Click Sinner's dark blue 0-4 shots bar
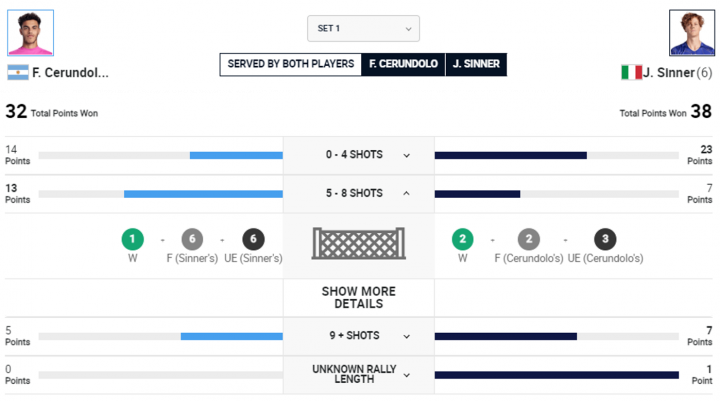The height and width of the screenshot is (401, 720). pyautogui.click(x=511, y=156)
